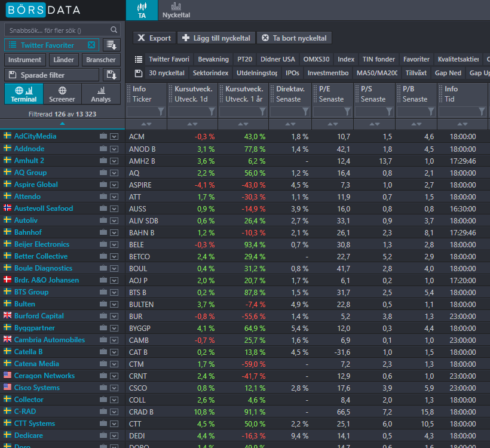Open the Austevoll Seafood company link
Screen dimensions: 490x448
pos(44,208)
